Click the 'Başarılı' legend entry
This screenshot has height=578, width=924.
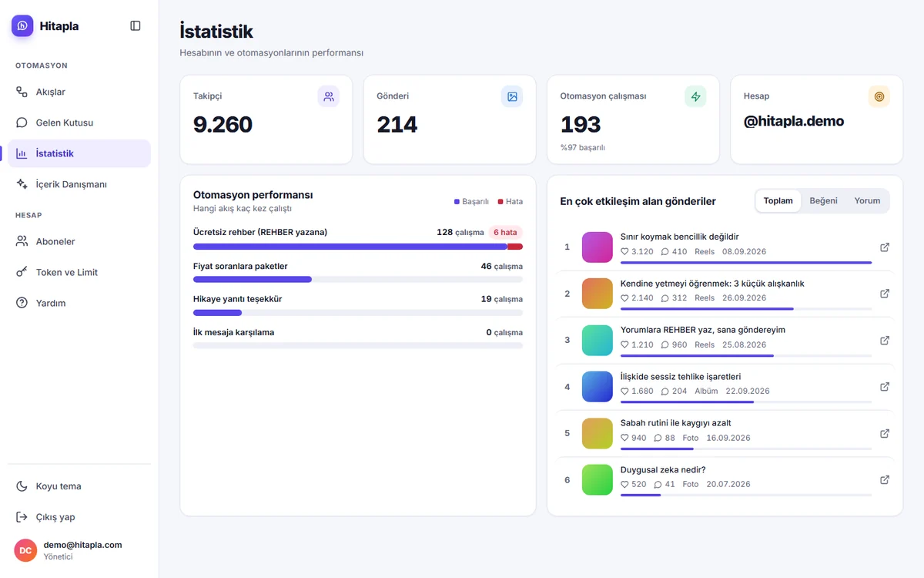tap(471, 202)
